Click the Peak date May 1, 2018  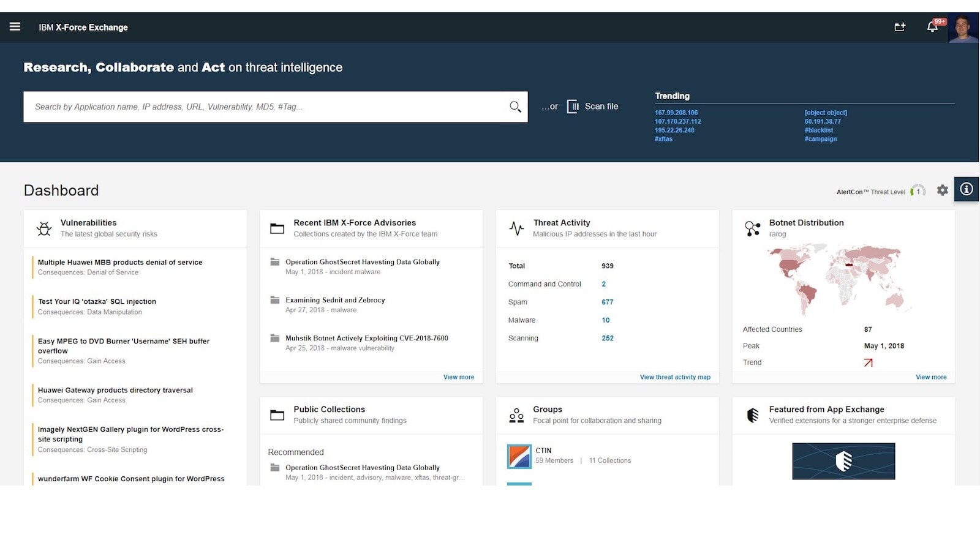(884, 346)
